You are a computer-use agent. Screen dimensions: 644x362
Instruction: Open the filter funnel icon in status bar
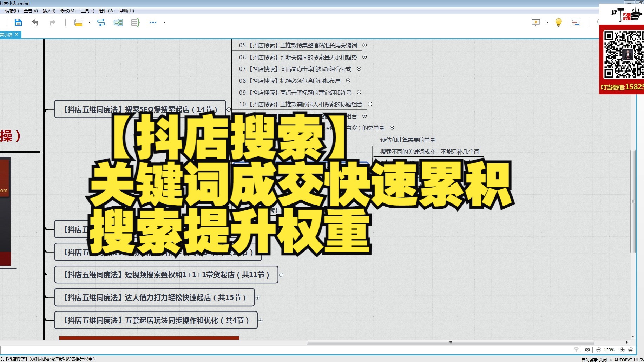click(576, 350)
